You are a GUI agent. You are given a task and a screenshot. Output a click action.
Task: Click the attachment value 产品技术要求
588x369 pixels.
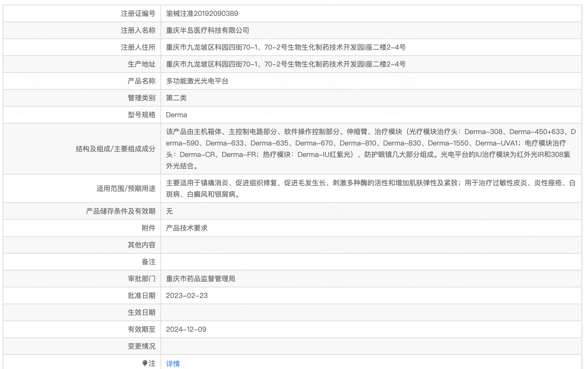point(187,228)
